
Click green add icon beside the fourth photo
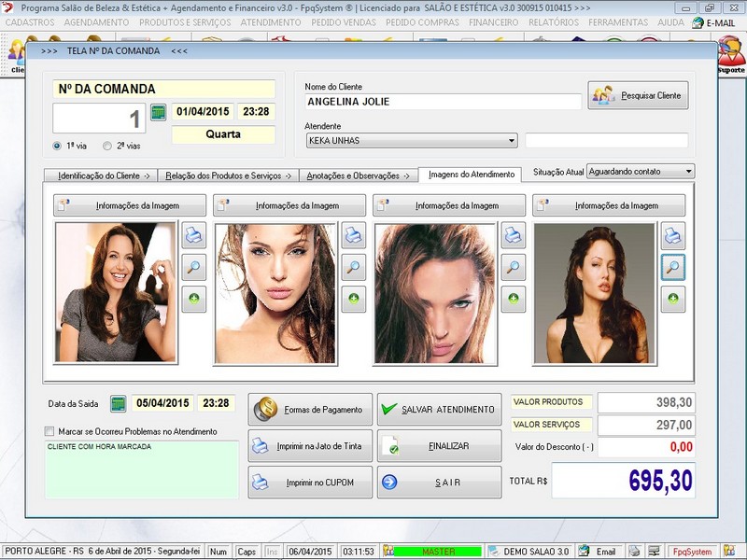pos(672,300)
